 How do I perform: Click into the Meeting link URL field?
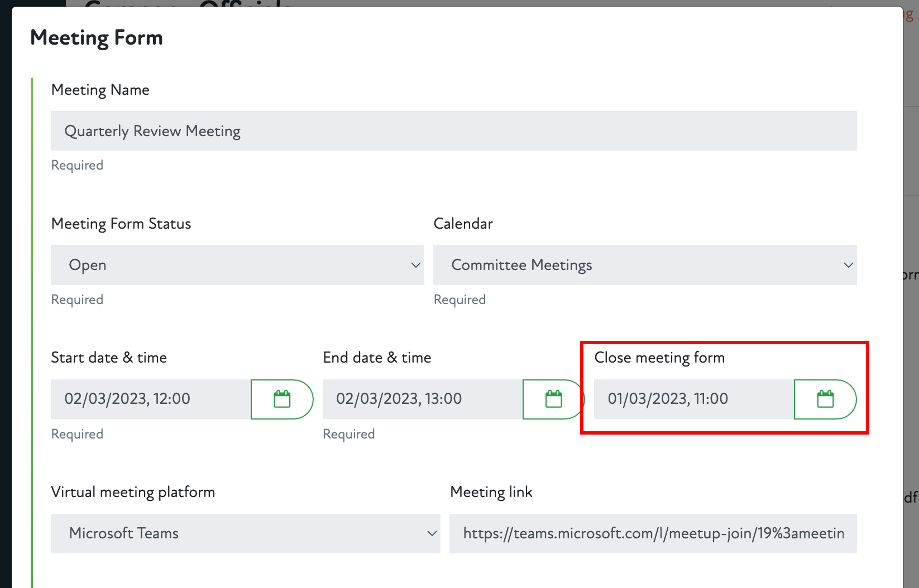tap(653, 533)
